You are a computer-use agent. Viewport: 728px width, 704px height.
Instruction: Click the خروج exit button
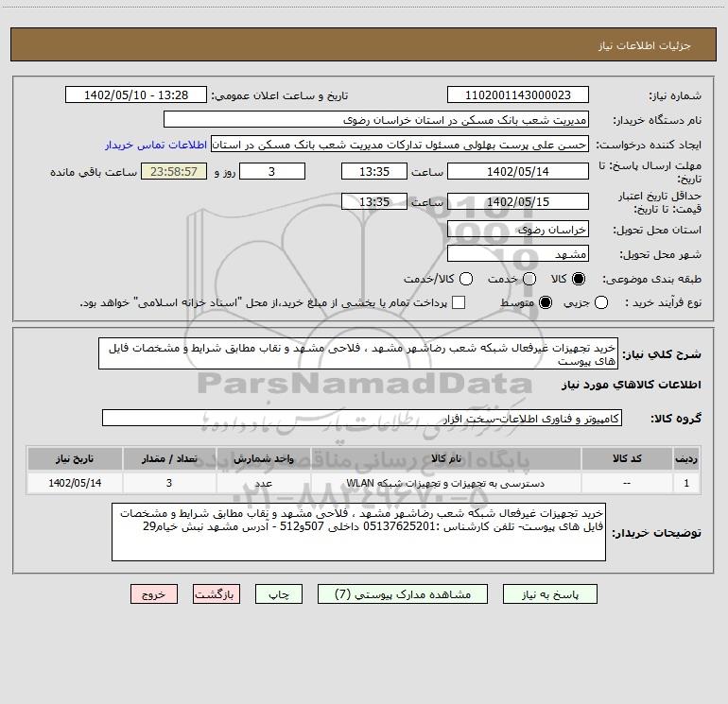point(154,594)
